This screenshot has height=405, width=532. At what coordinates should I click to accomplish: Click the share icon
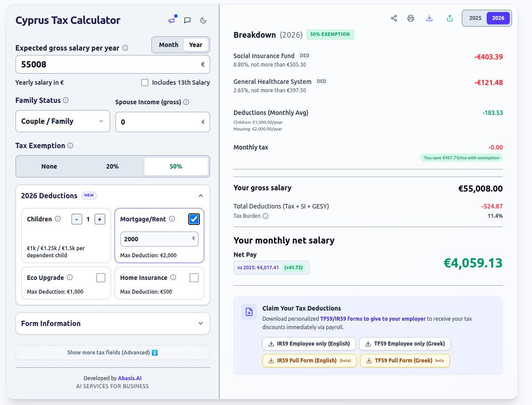click(393, 18)
